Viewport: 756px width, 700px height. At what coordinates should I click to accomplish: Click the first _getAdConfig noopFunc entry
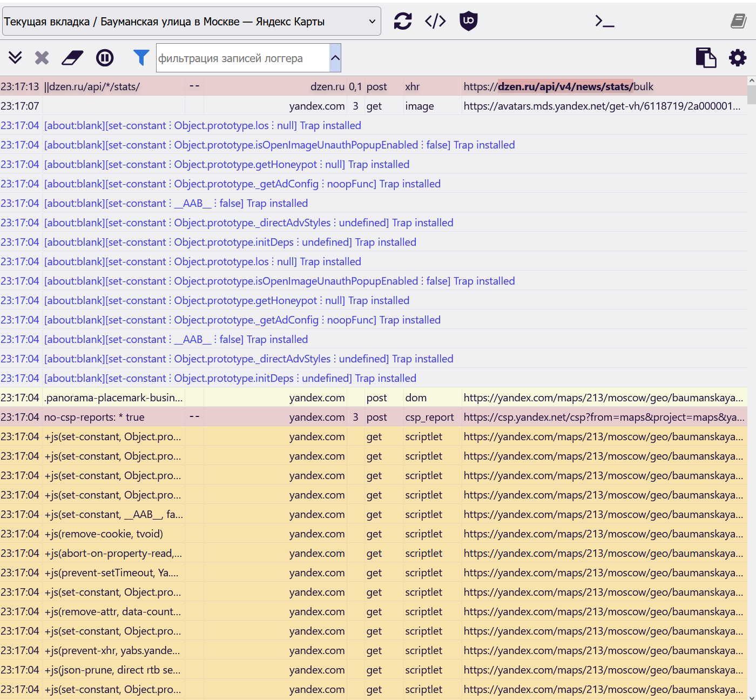tap(242, 184)
